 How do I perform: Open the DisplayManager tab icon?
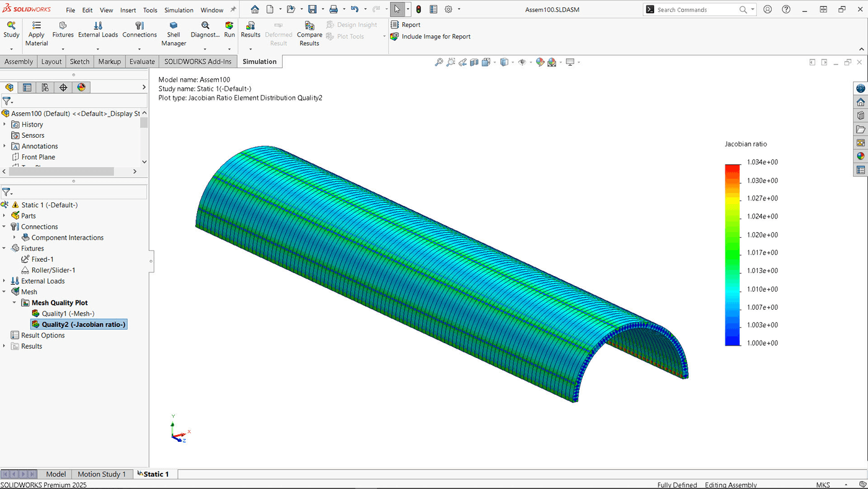click(81, 87)
